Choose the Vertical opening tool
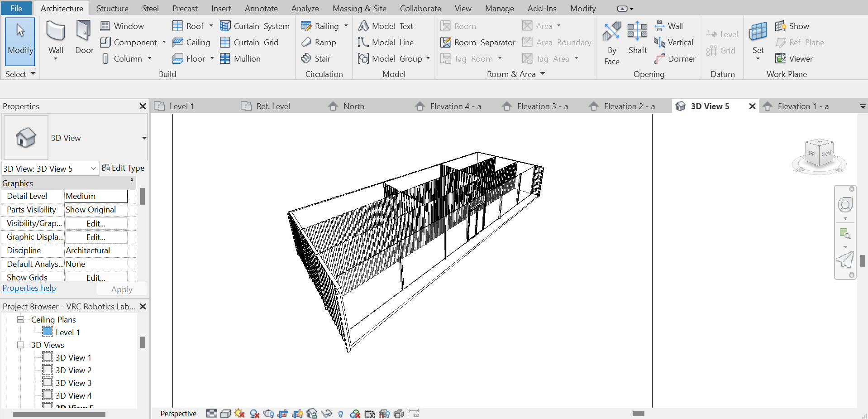 coord(673,42)
